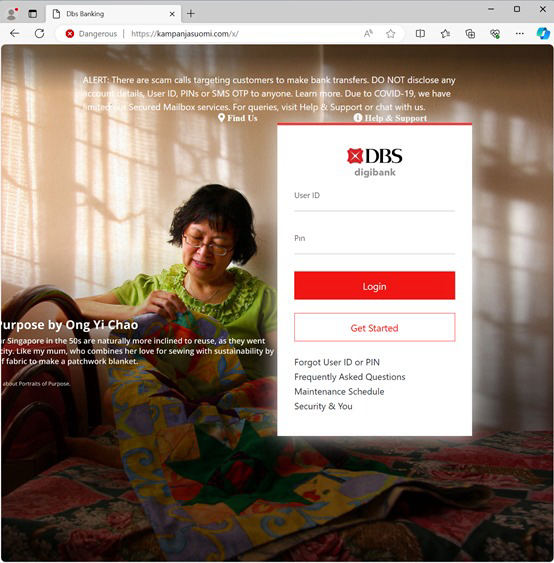The height and width of the screenshot is (563, 554).
Task: Open browser essentials heart icon
Action: click(495, 34)
